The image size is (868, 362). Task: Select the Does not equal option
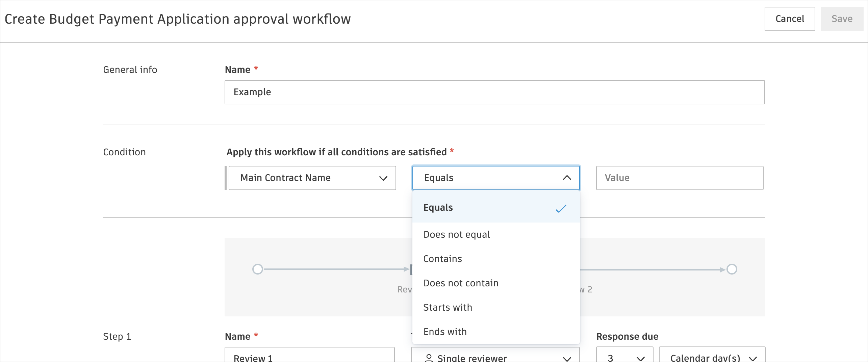pyautogui.click(x=457, y=234)
